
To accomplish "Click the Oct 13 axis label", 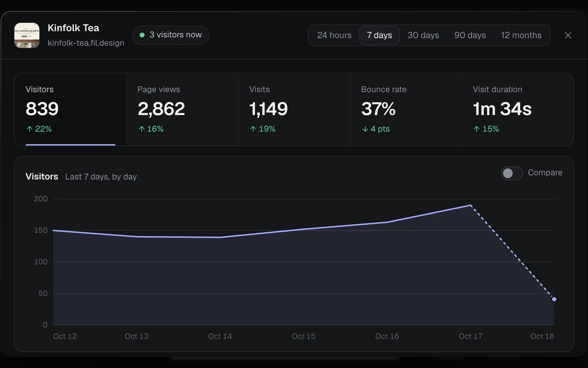I will click(x=136, y=336).
